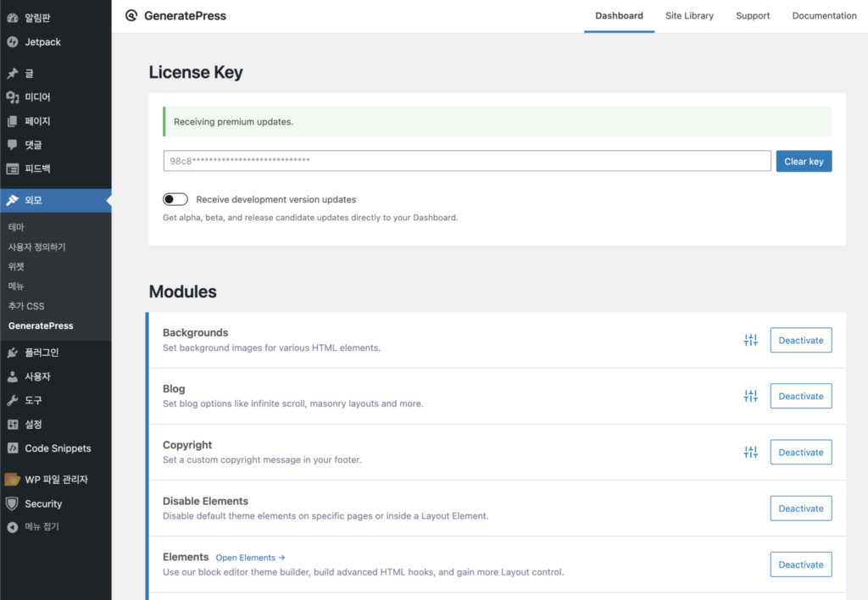Click the 미디어 media icon

[13, 97]
